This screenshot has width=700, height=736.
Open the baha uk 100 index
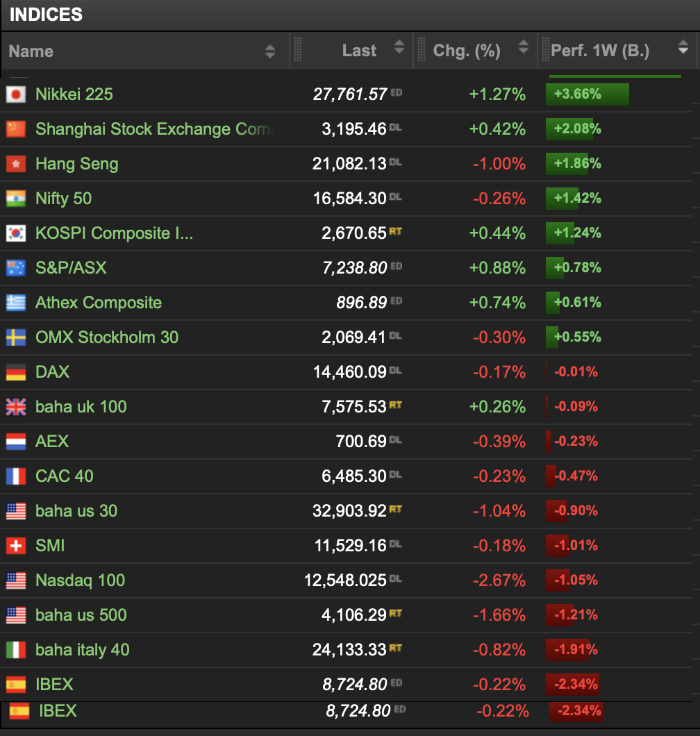(81, 407)
